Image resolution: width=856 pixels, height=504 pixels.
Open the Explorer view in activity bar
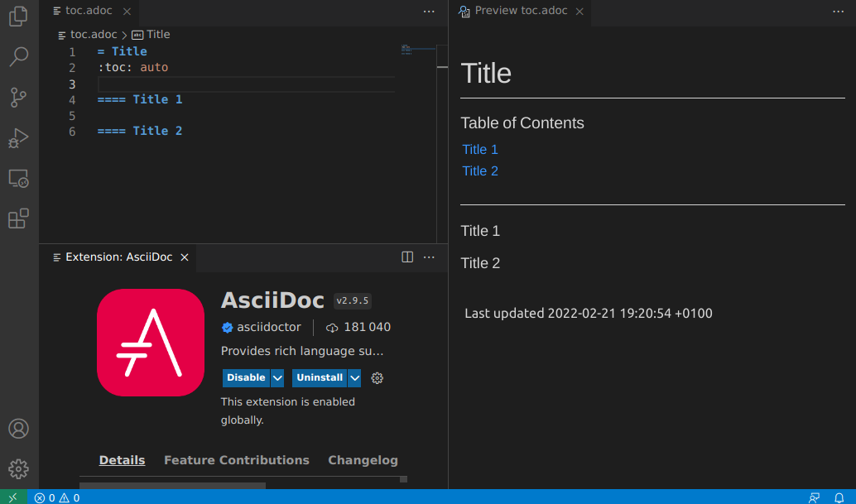point(18,16)
